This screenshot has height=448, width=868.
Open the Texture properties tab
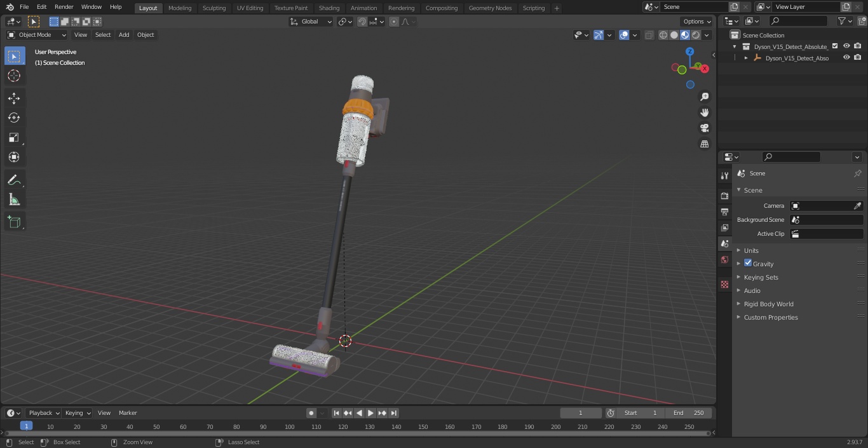pos(724,285)
